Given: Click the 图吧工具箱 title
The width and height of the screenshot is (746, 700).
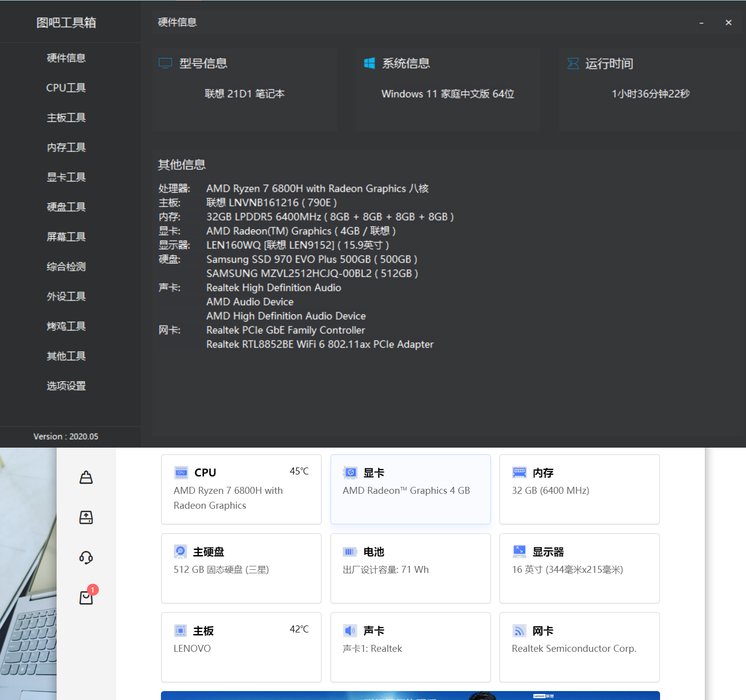Looking at the screenshot, I should tap(66, 22).
